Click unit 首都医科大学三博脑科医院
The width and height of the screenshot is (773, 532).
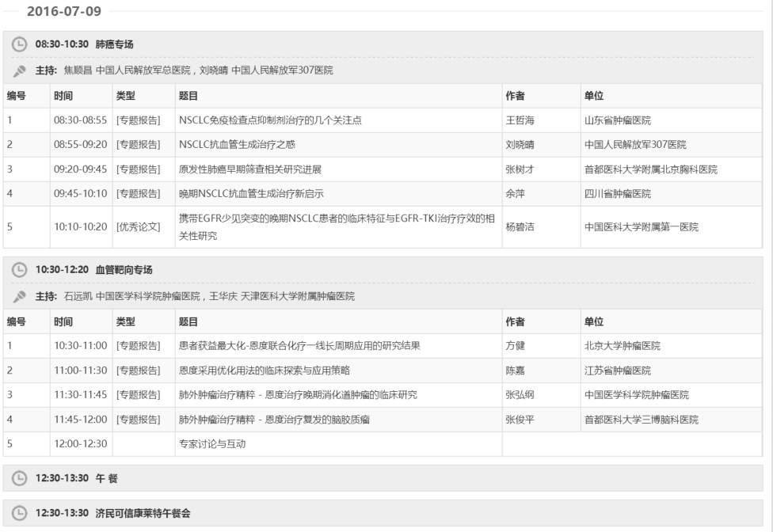(x=642, y=420)
